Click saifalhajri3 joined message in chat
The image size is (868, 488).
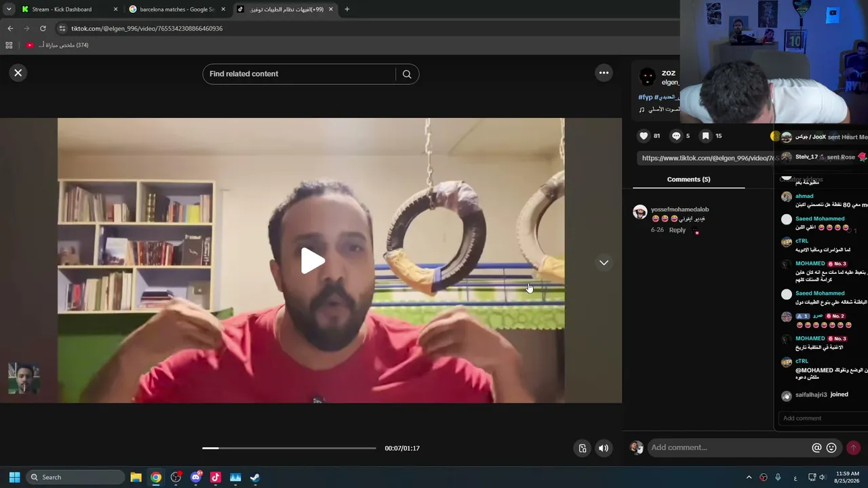tap(821, 394)
